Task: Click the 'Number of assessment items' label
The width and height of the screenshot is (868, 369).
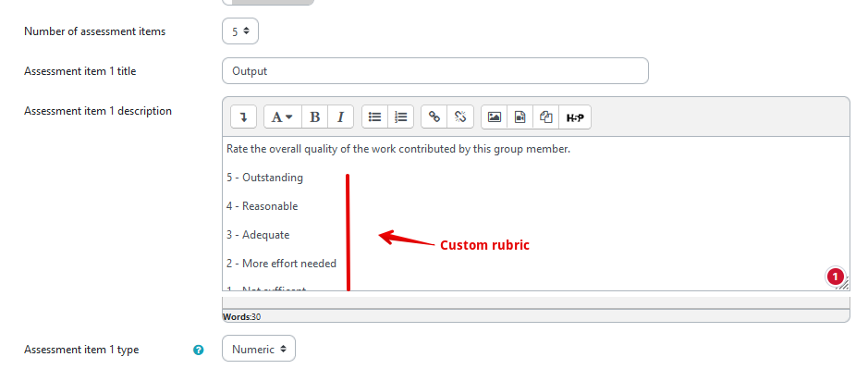Action: tap(94, 31)
